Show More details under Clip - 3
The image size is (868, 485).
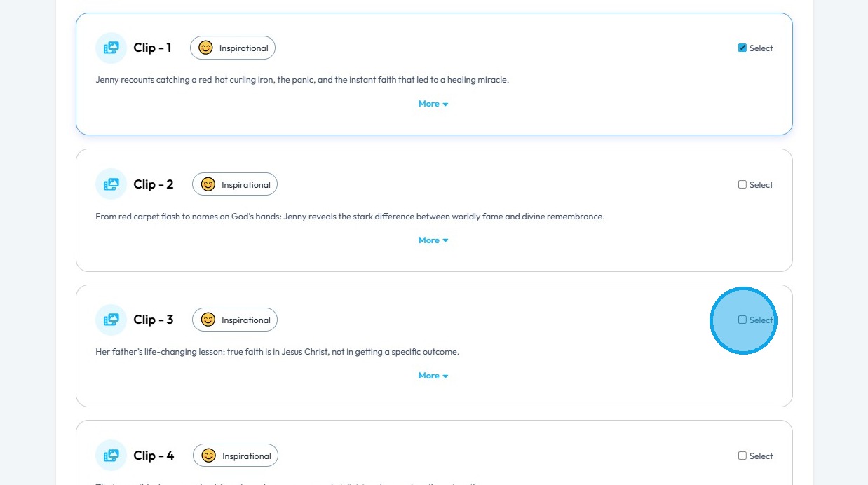point(433,376)
